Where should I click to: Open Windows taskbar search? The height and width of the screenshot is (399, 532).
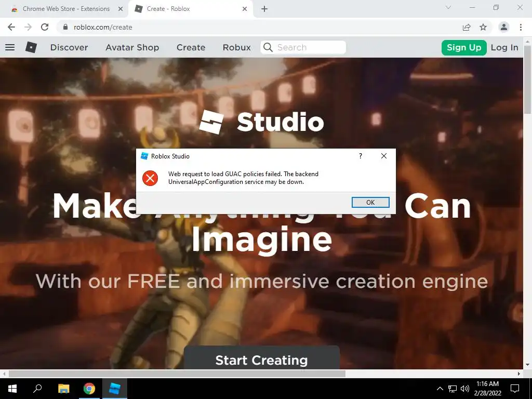[37, 389]
